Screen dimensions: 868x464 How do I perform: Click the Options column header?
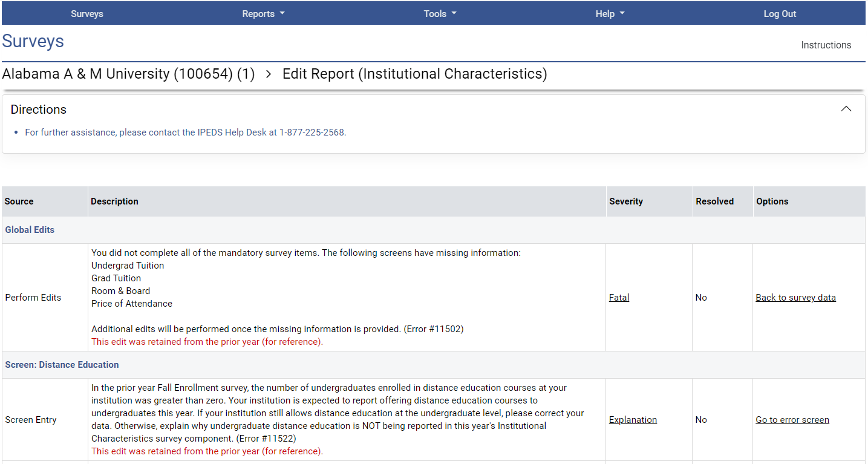click(x=772, y=201)
